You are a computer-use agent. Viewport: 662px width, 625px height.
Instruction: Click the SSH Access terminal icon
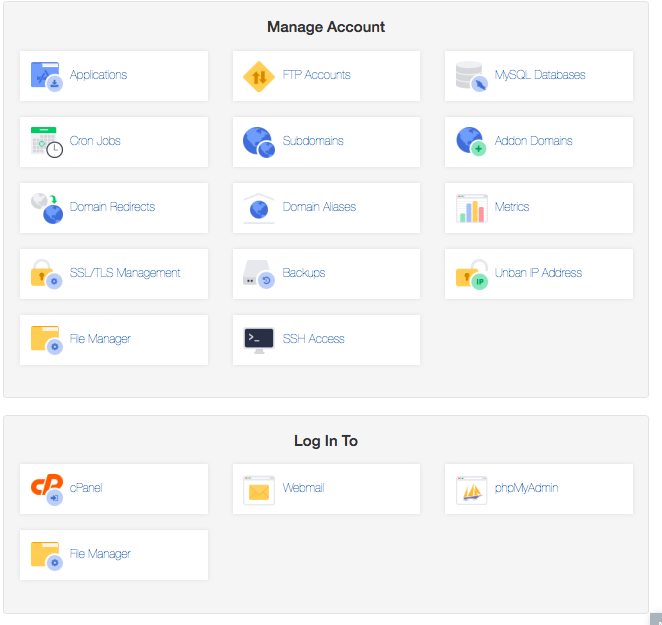(x=259, y=340)
